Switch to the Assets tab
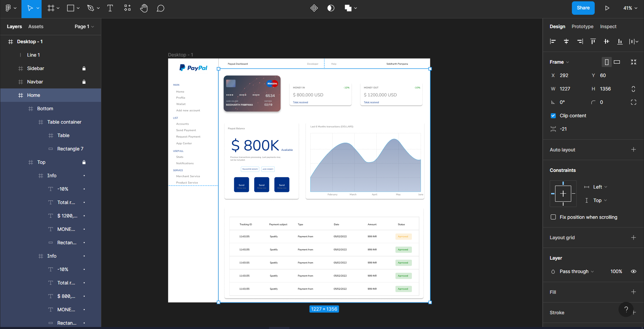This screenshot has width=644, height=329. 36,26
